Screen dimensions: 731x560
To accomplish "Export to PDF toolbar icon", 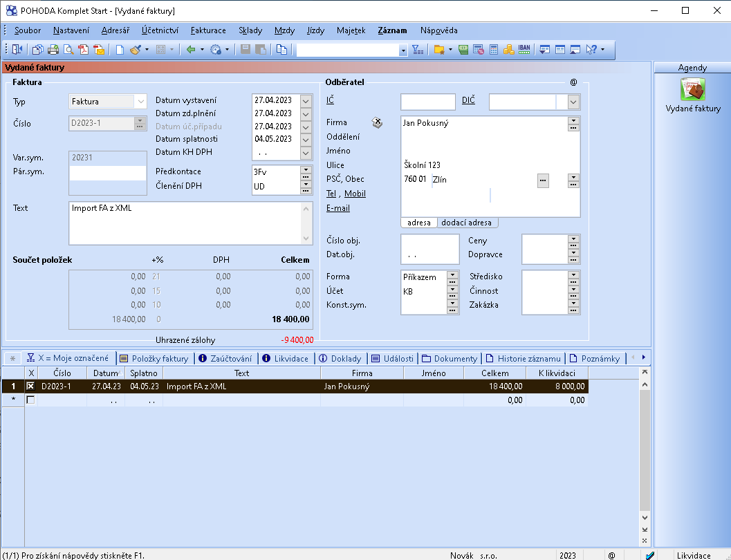I will coord(84,49).
